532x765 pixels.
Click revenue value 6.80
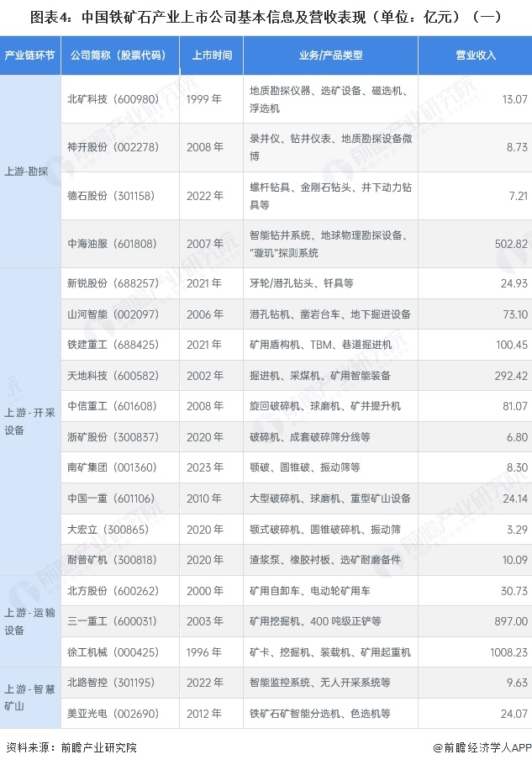click(518, 436)
